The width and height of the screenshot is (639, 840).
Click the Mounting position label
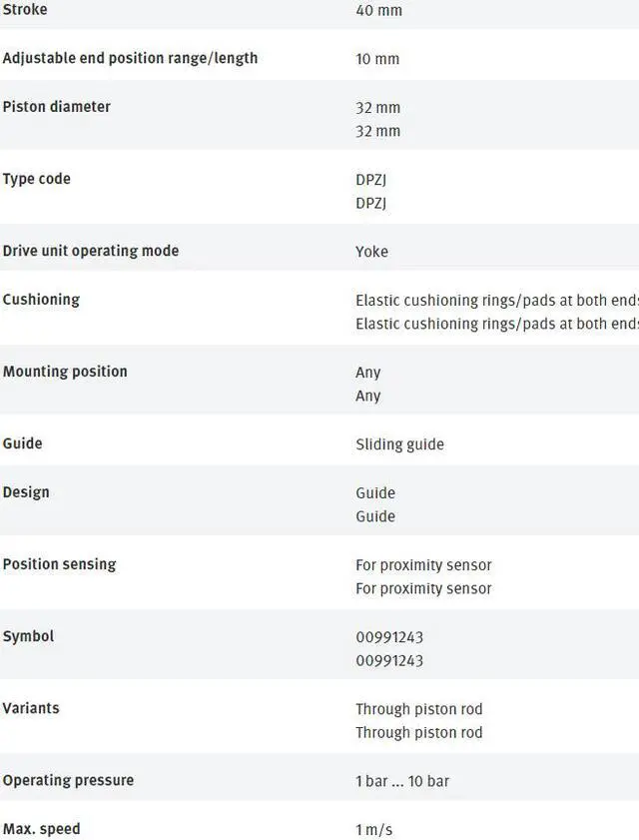click(65, 372)
